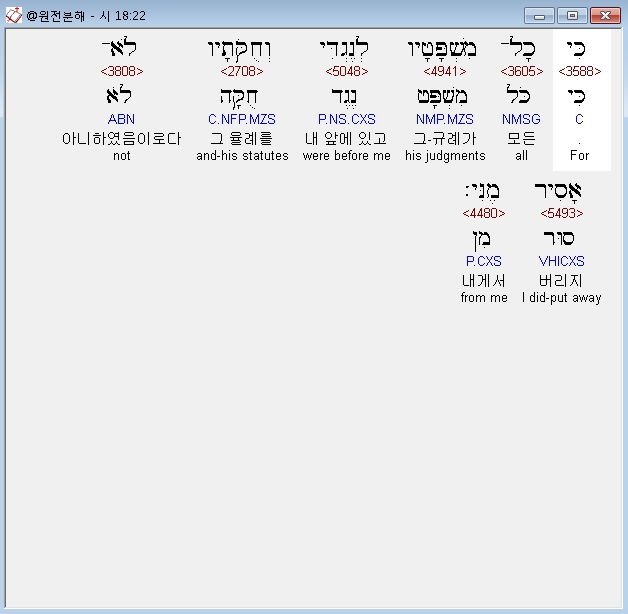628x614 pixels.
Task: Select morphology code ABN
Action: pyautogui.click(x=121, y=119)
